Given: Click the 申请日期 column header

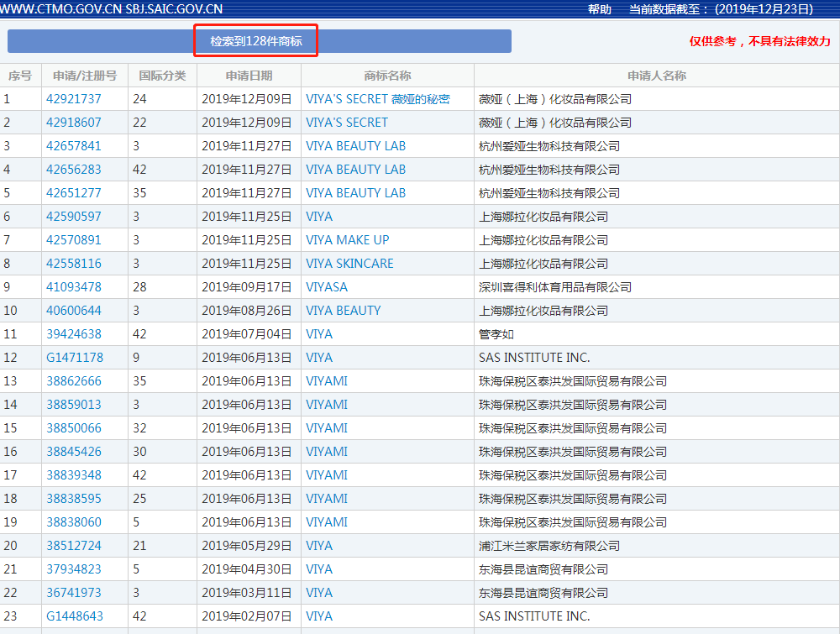Looking at the screenshot, I should (249, 75).
